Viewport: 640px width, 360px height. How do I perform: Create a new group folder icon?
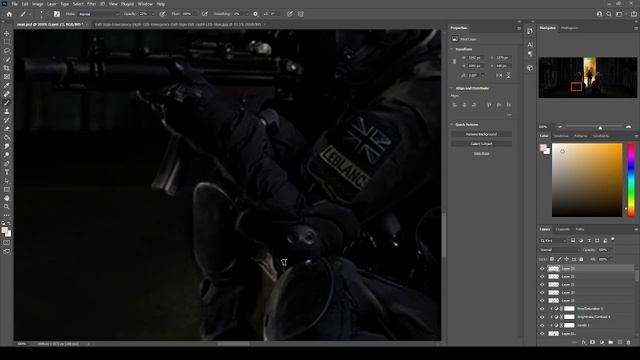pos(611,342)
